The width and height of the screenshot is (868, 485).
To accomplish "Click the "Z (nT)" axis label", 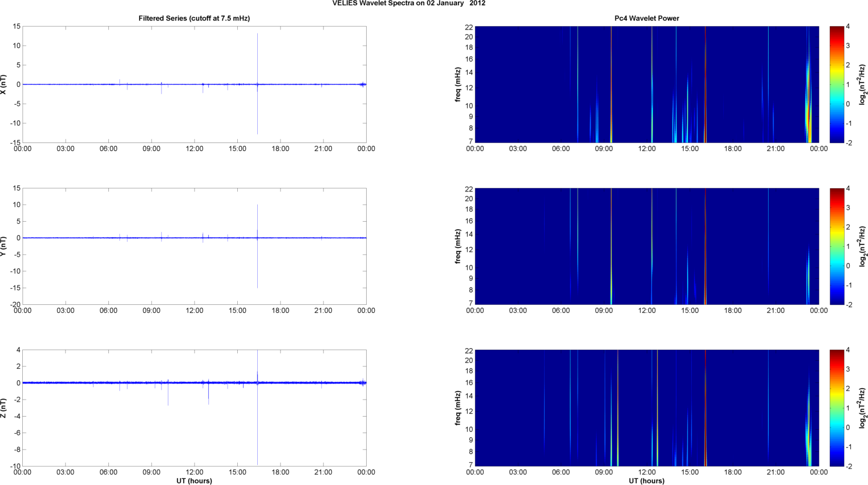I will 3,408.
